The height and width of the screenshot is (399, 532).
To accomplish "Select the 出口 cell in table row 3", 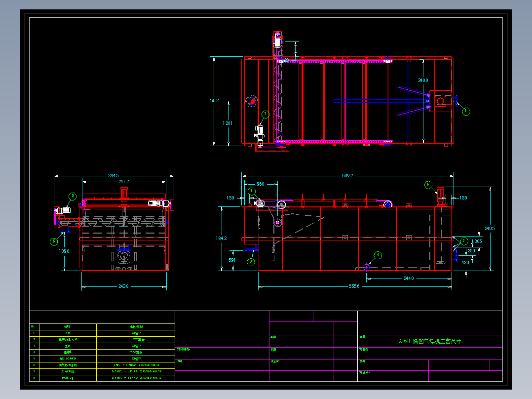I will click(68, 346).
